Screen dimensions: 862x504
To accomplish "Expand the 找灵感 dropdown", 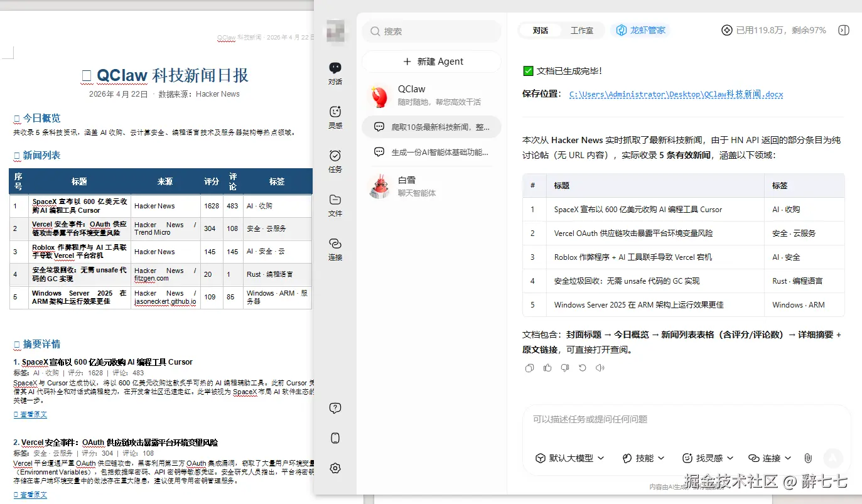I will (707, 458).
